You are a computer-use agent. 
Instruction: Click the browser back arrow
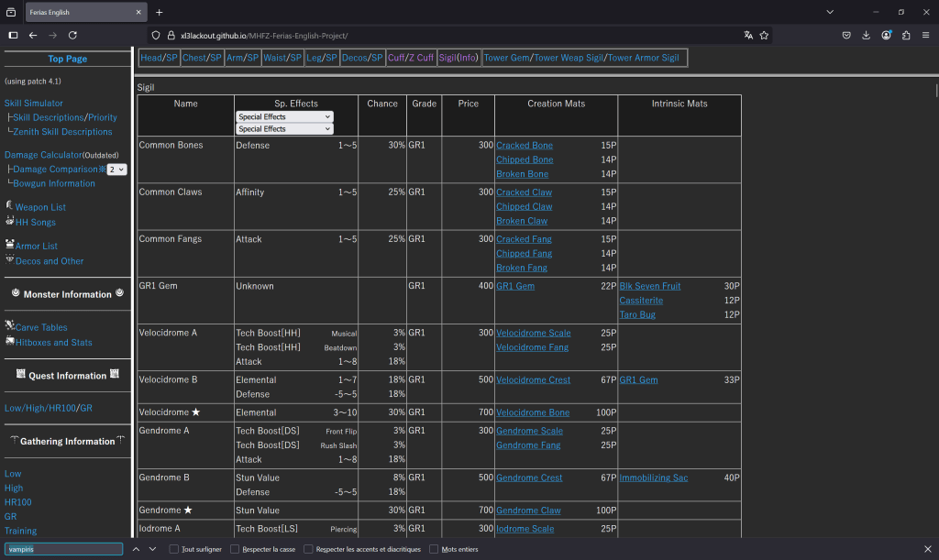[33, 35]
